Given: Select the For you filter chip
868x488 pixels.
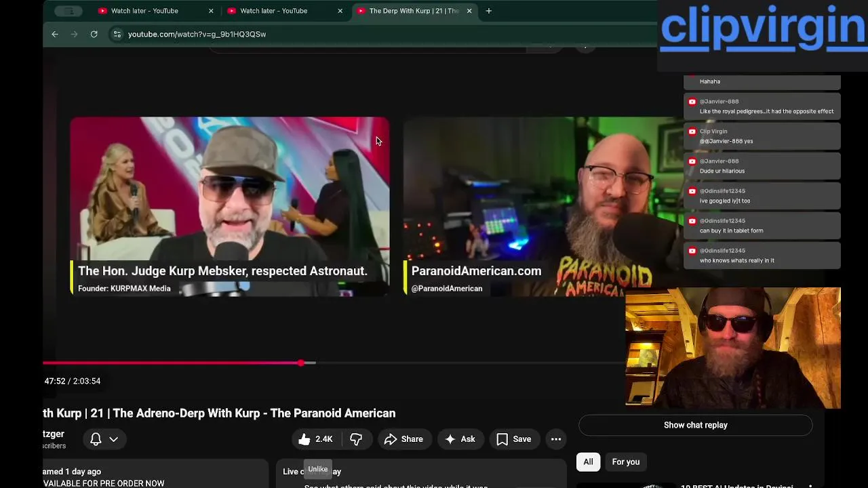Looking at the screenshot, I should point(625,462).
